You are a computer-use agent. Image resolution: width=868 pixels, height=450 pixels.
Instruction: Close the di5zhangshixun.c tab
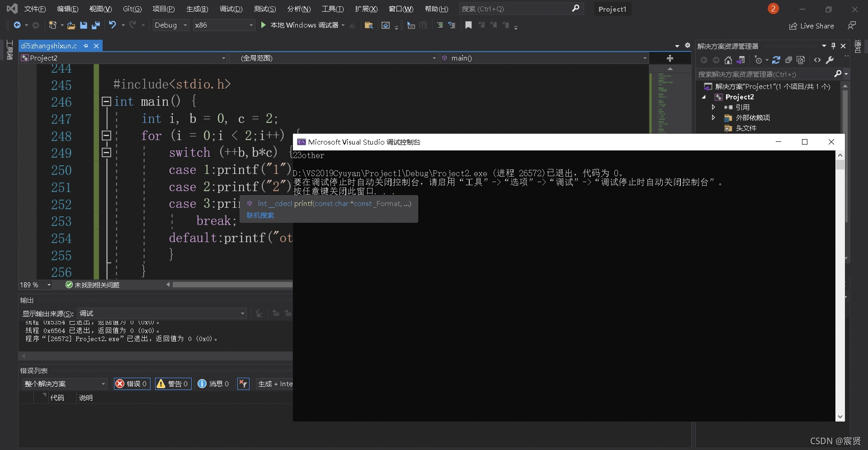[96, 46]
